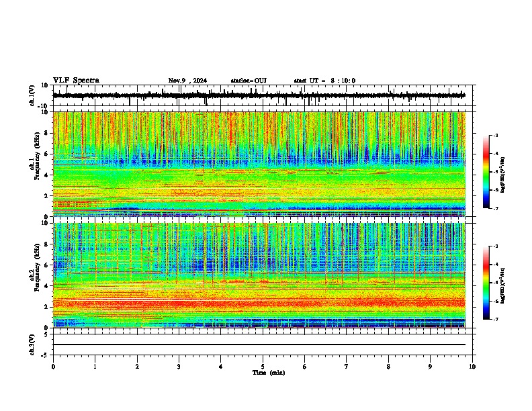532x411 pixels.
Task: Click the time axis tick label 10
Action: click(x=472, y=367)
